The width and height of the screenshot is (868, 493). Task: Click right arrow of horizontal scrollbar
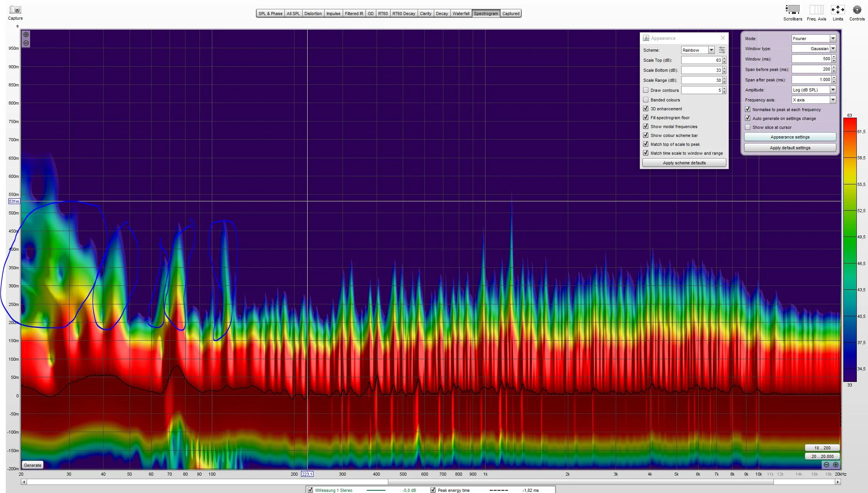pyautogui.click(x=838, y=482)
